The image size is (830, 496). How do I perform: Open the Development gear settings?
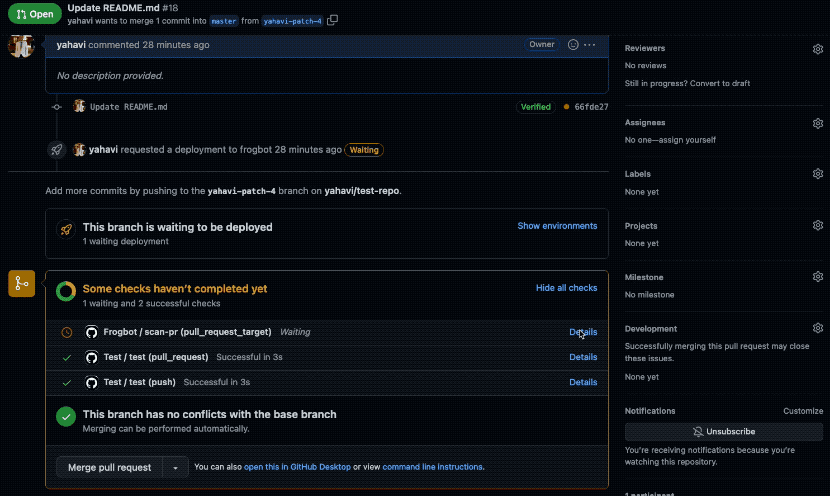(x=818, y=328)
